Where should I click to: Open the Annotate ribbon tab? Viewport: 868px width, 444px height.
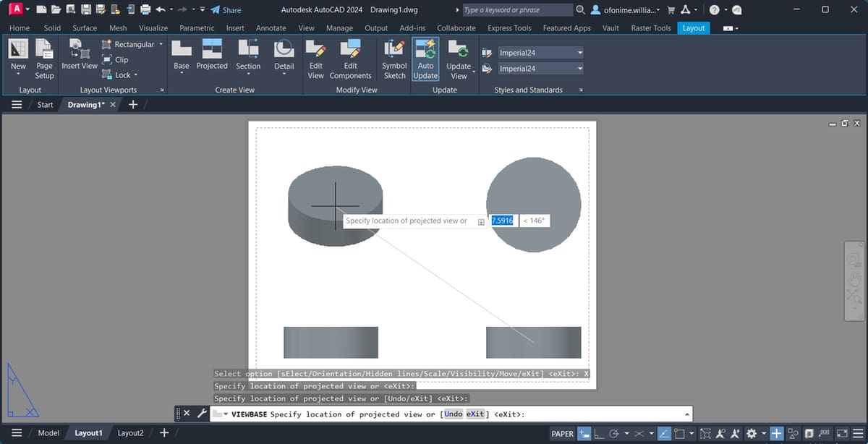pos(271,28)
